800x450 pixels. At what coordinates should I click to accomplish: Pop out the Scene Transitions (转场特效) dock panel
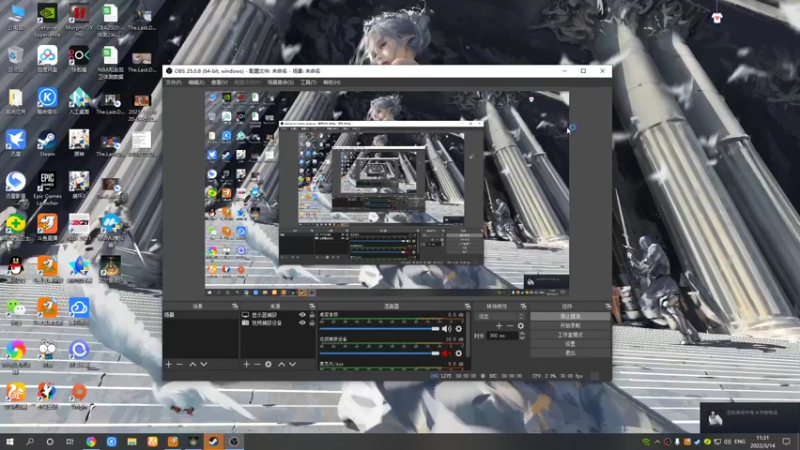click(x=523, y=306)
